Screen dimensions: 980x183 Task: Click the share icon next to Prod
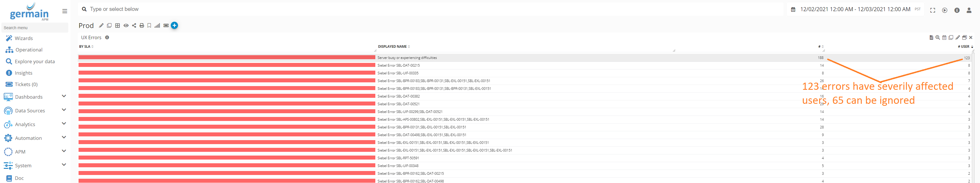click(x=134, y=25)
